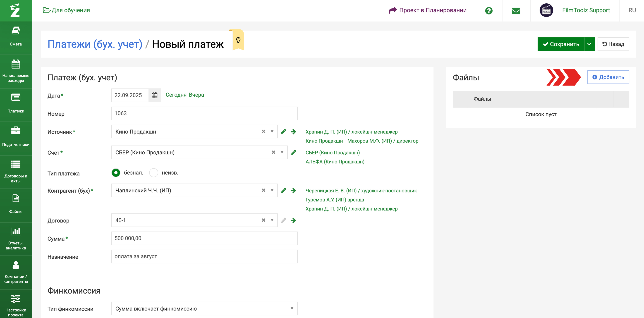
Task: Open the Сохранить button dropdown arrow
Action: click(589, 44)
